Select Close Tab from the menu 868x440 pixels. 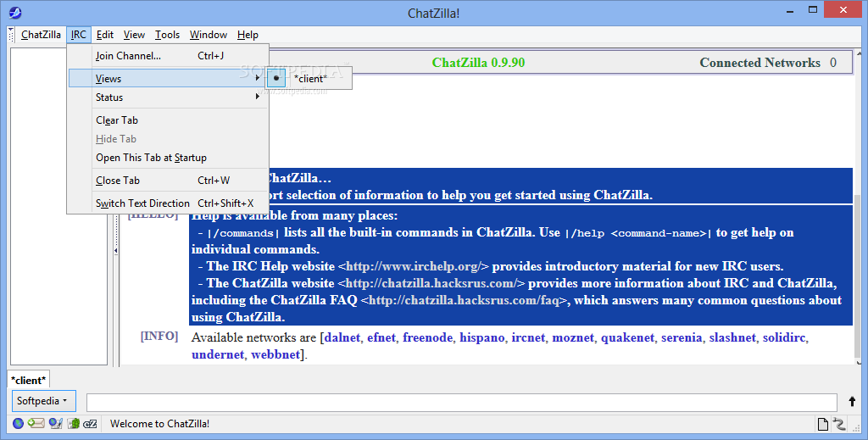click(x=169, y=181)
